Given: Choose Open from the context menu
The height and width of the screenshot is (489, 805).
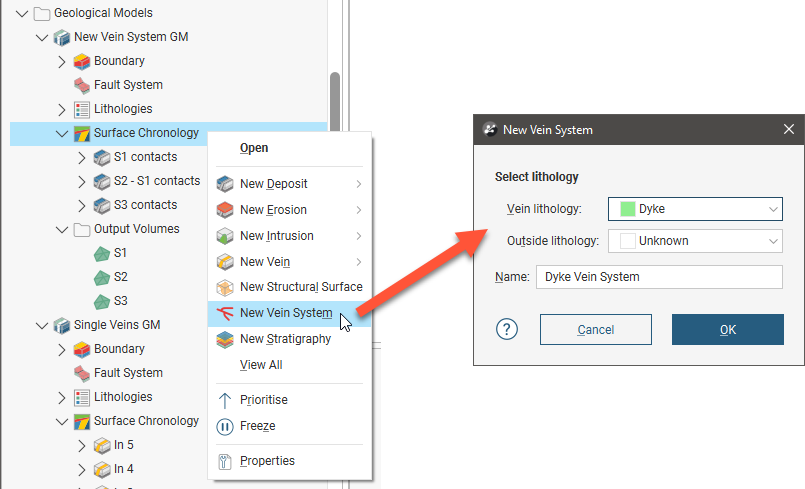Looking at the screenshot, I should [254, 148].
